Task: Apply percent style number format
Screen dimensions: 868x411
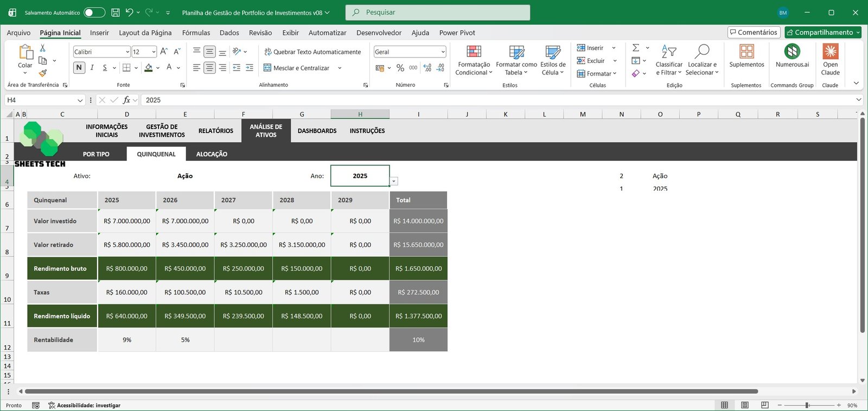Action: click(x=400, y=68)
